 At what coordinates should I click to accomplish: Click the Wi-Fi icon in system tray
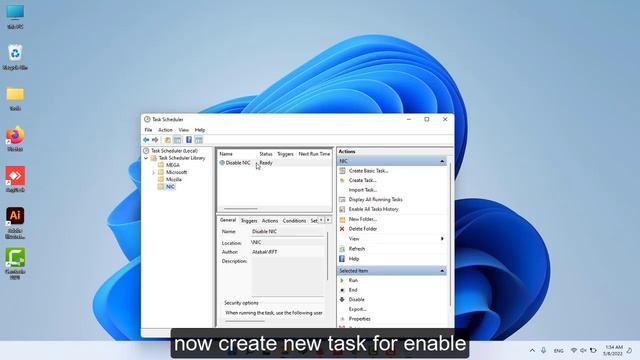click(574, 350)
